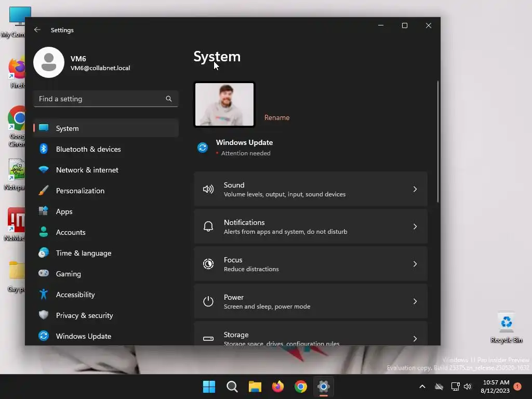Open the Notifications settings row
This screenshot has width=532, height=399.
[311, 227]
